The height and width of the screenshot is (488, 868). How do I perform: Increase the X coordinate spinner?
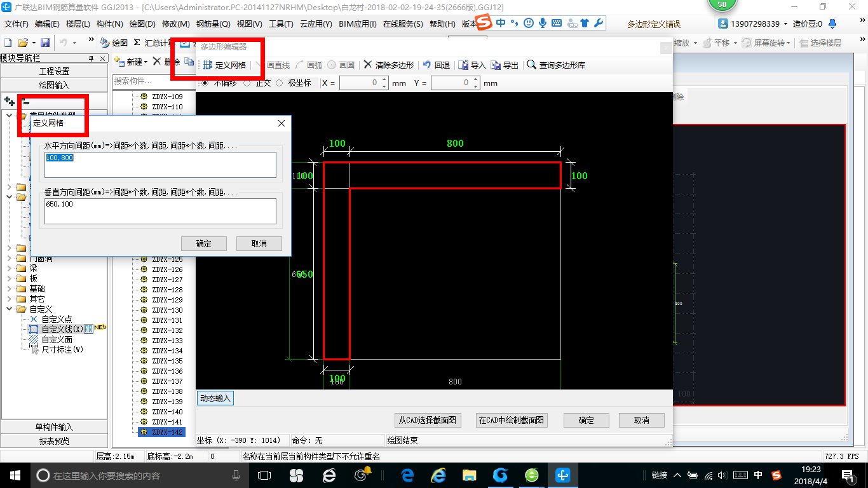tap(384, 80)
